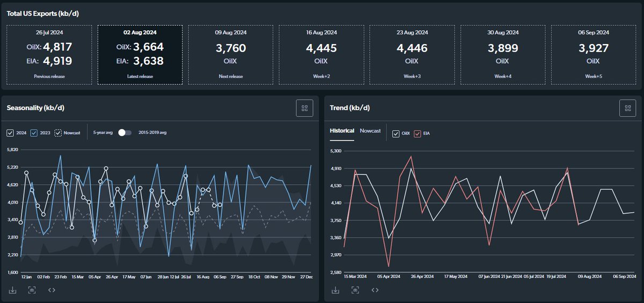The image size is (644, 303).
Task: Uncheck the 2023 series checkbox
Action: pos(34,133)
